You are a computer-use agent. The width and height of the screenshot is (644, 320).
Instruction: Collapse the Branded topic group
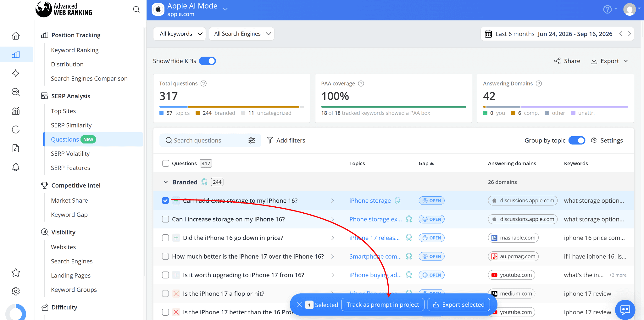click(166, 182)
